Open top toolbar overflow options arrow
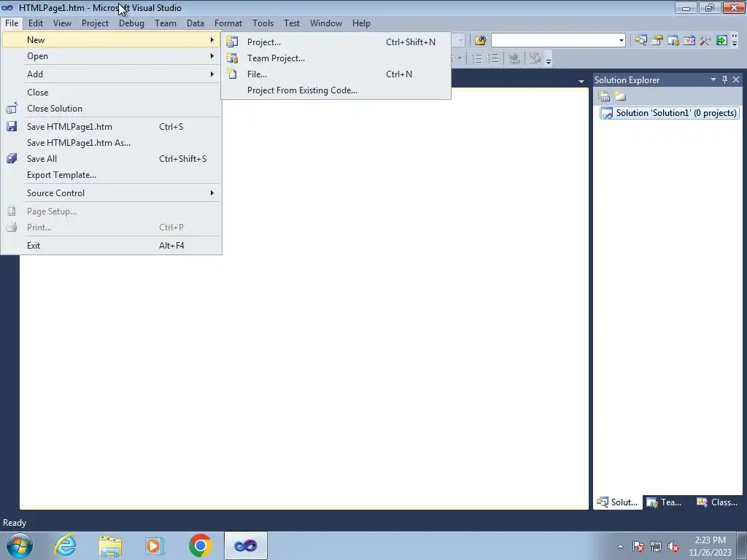 pyautogui.click(x=735, y=41)
